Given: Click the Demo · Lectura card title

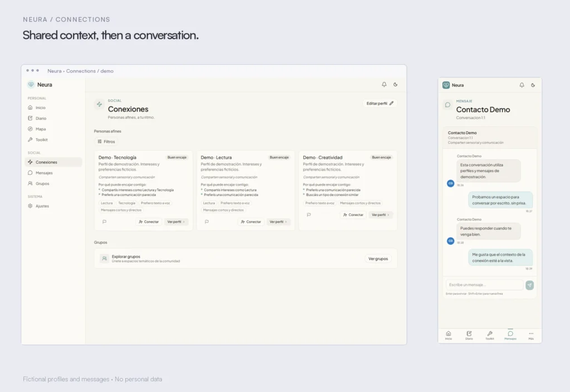Looking at the screenshot, I should (x=216, y=158).
